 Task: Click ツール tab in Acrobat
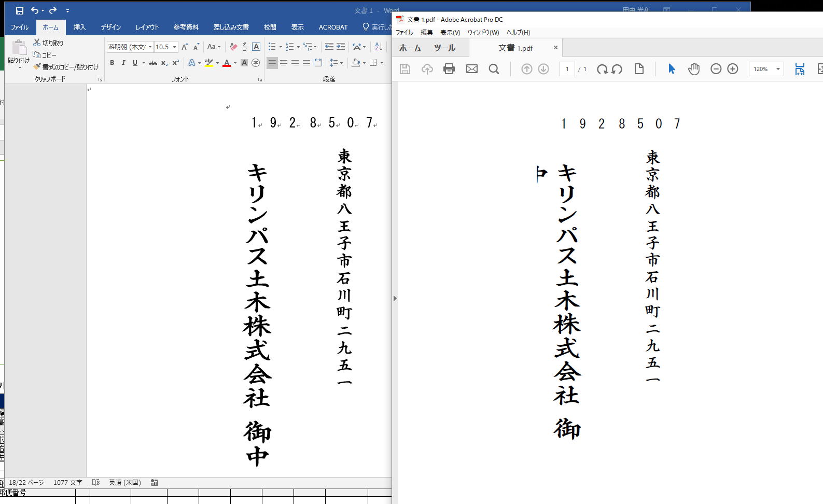coord(444,48)
